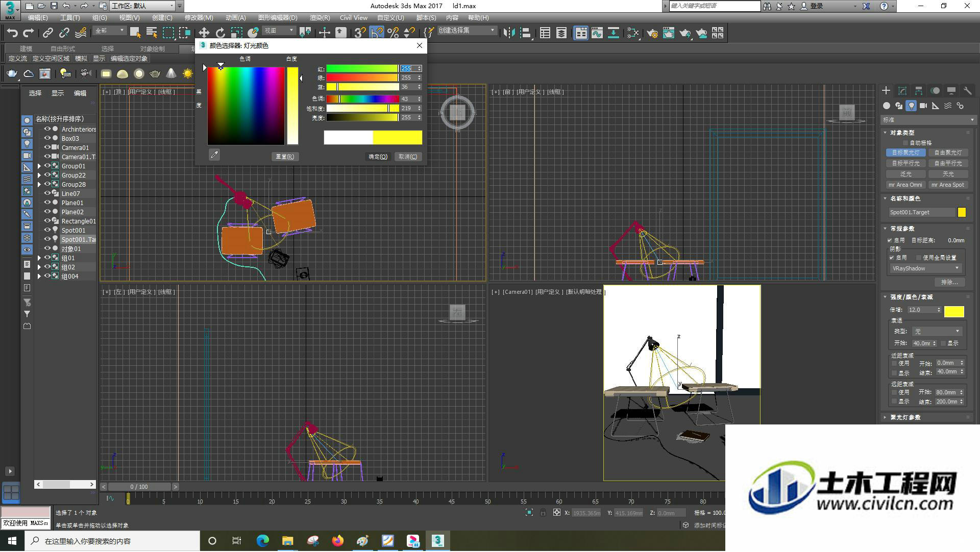This screenshot has width=980, height=552.
Task: Toggle shadow 启用 checkbox
Action: (x=892, y=258)
